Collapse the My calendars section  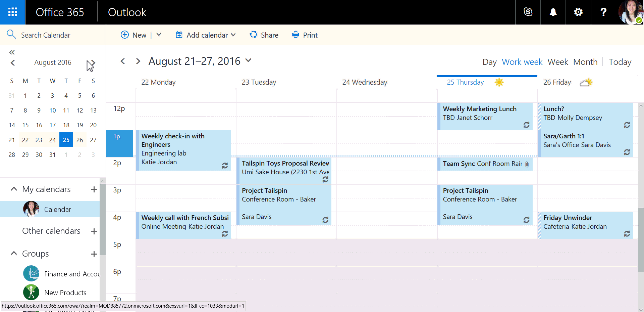(14, 189)
